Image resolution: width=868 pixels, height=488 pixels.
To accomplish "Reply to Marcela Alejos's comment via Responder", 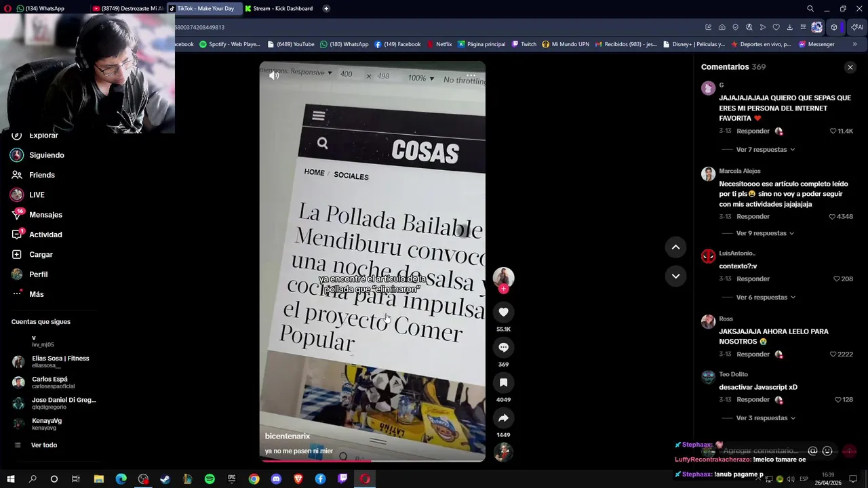I will pos(753,216).
